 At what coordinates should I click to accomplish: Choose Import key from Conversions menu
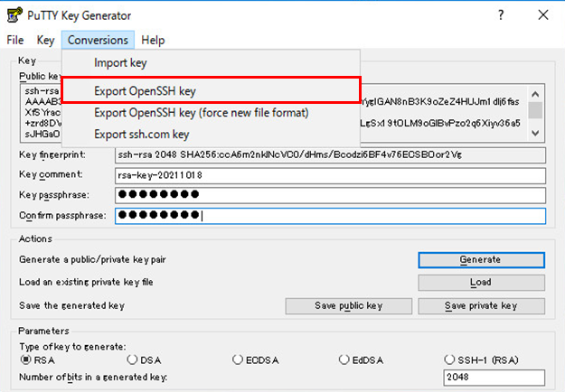(x=211, y=62)
